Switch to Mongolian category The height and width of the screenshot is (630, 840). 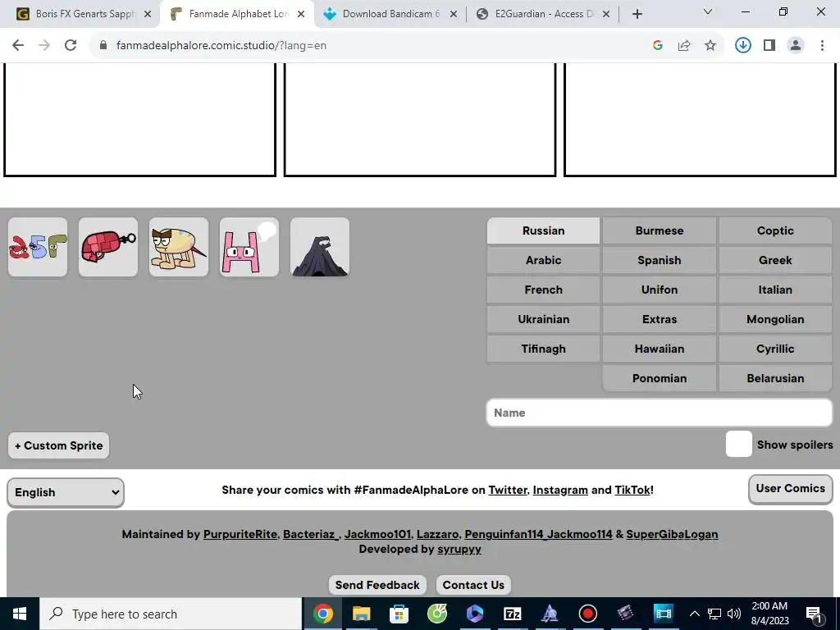click(775, 319)
